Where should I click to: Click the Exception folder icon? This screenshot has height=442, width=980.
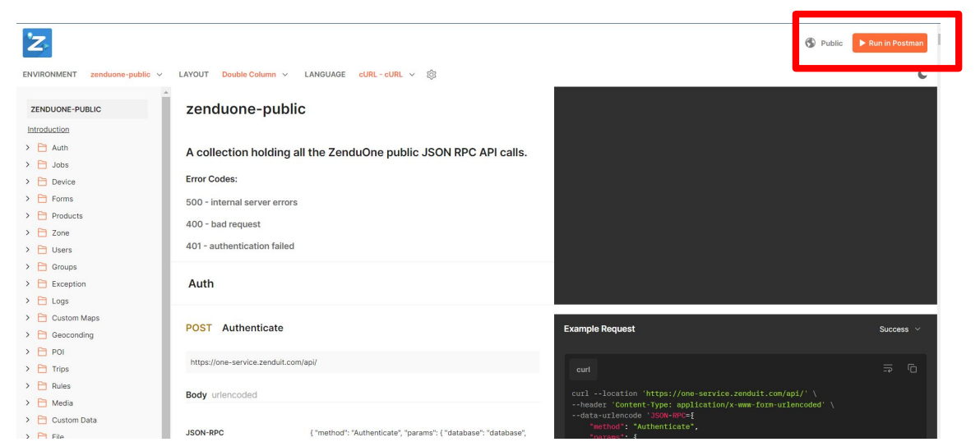(x=43, y=284)
